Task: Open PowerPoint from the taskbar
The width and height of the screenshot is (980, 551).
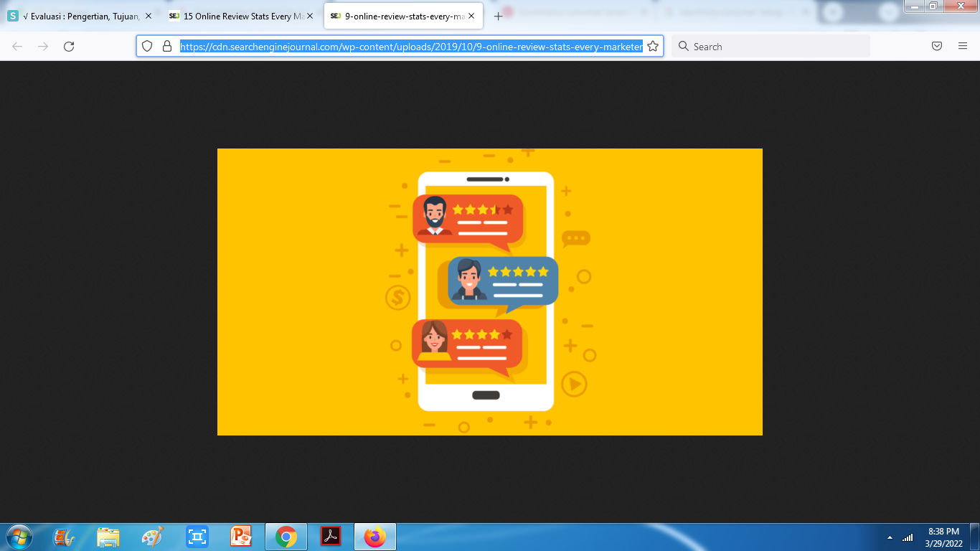Action: [241, 537]
